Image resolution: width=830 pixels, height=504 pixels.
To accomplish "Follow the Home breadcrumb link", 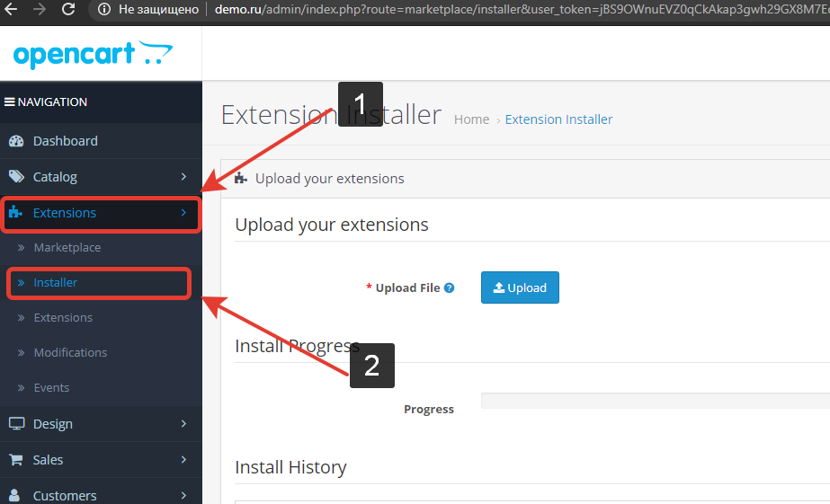I will [x=471, y=119].
